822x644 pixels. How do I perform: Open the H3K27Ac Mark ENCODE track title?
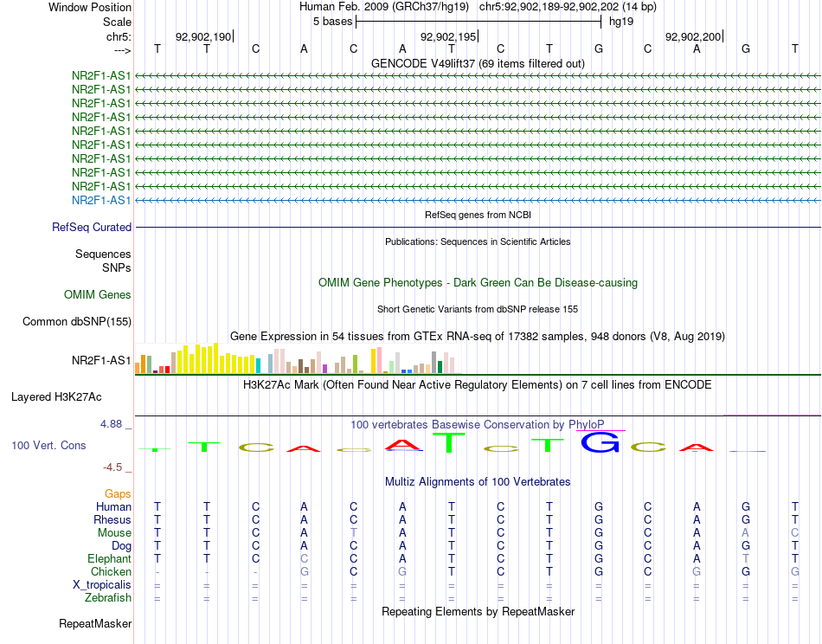tap(478, 385)
